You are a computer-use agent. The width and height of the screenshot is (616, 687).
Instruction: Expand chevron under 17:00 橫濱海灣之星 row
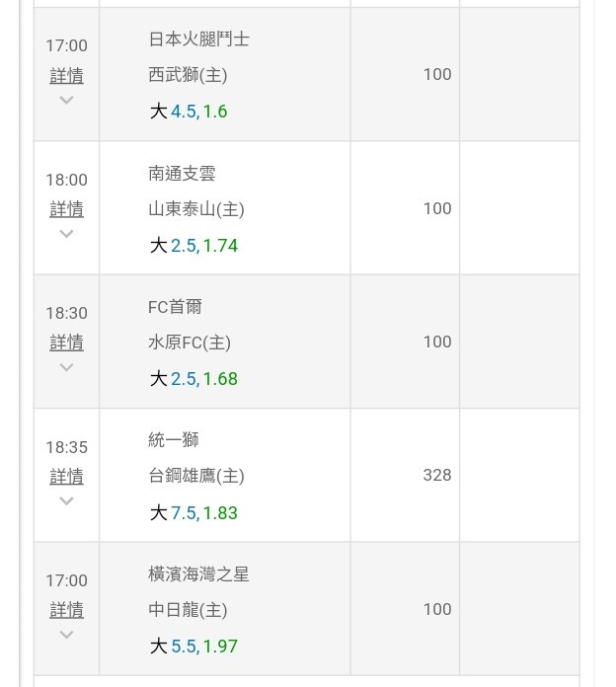coord(66,635)
